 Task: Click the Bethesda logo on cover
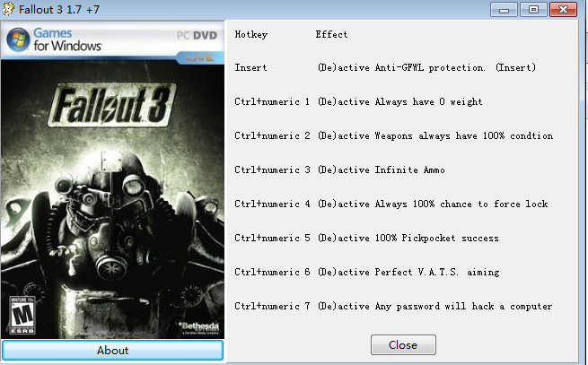point(198,327)
